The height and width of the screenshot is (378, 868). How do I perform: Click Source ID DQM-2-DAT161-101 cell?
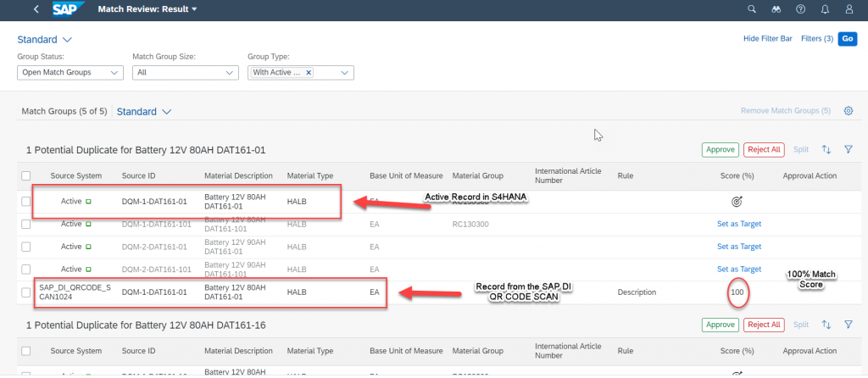pos(157,270)
